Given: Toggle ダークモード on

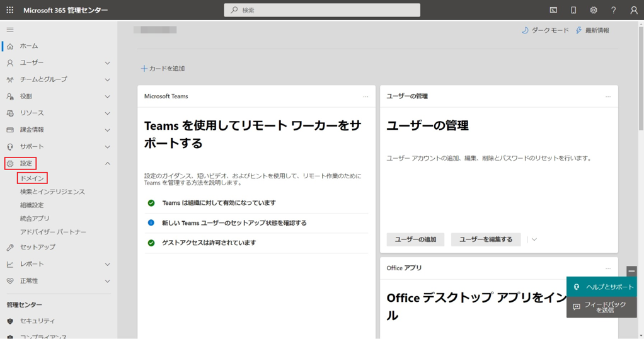Looking at the screenshot, I should tap(545, 30).
